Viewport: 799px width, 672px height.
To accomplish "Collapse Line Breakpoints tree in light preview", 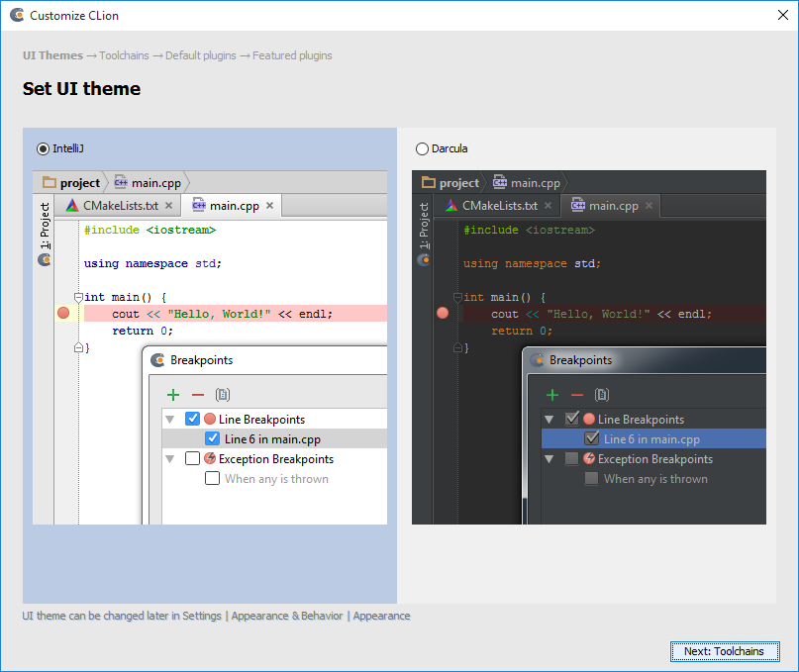I will [x=170, y=420].
